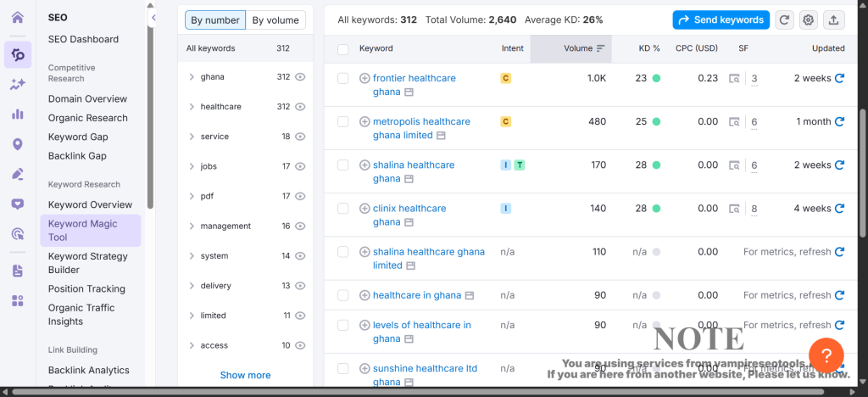Expand the pdf keyword group
The width and height of the screenshot is (868, 397).
(192, 196)
